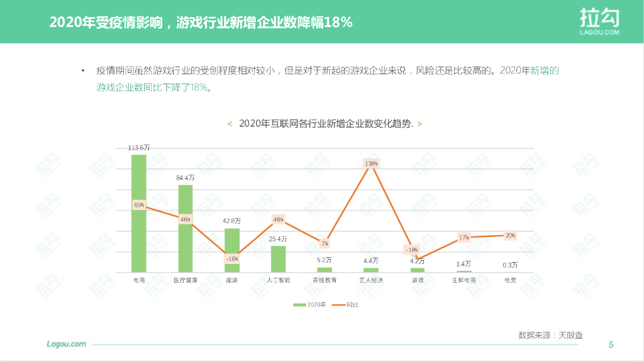
Task: Click the 17% data label above 生鲜电商
Action: [464, 238]
